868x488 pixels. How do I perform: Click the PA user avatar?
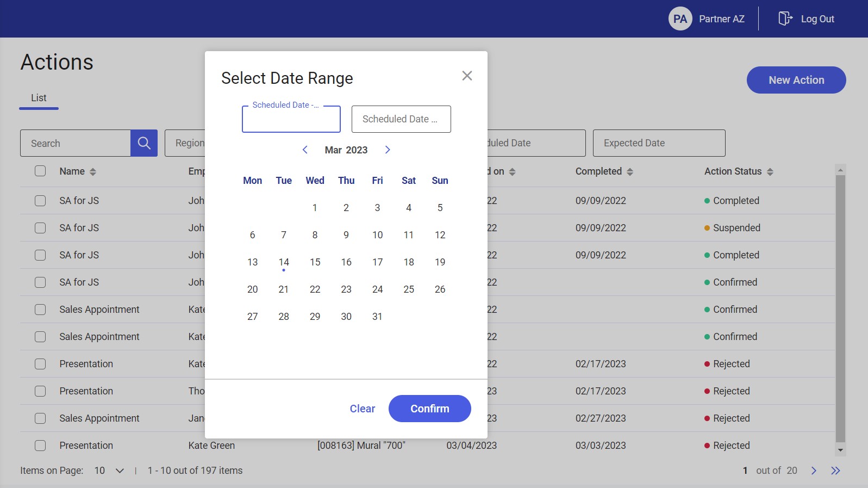(x=680, y=18)
